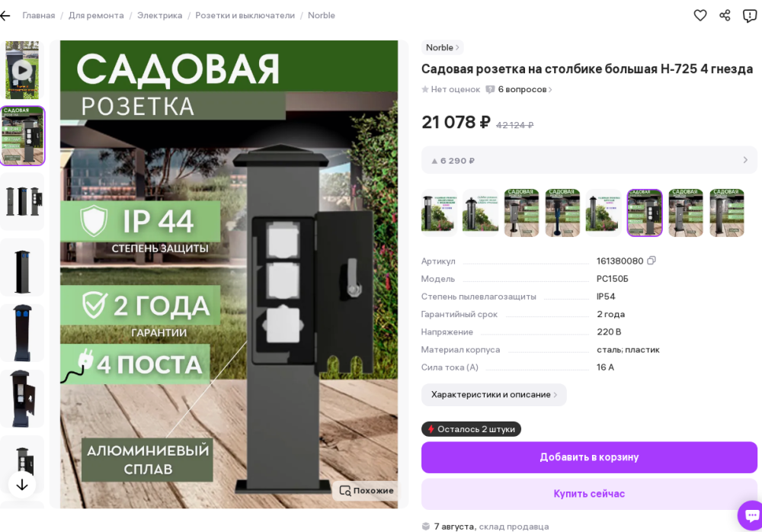Click Купить сейчас button
Viewport: 762px width, 532px height.
(589, 494)
